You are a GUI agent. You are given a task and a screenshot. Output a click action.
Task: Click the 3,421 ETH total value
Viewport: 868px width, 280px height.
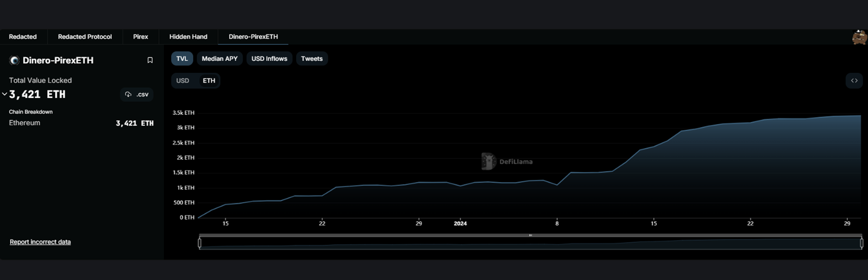tap(37, 94)
